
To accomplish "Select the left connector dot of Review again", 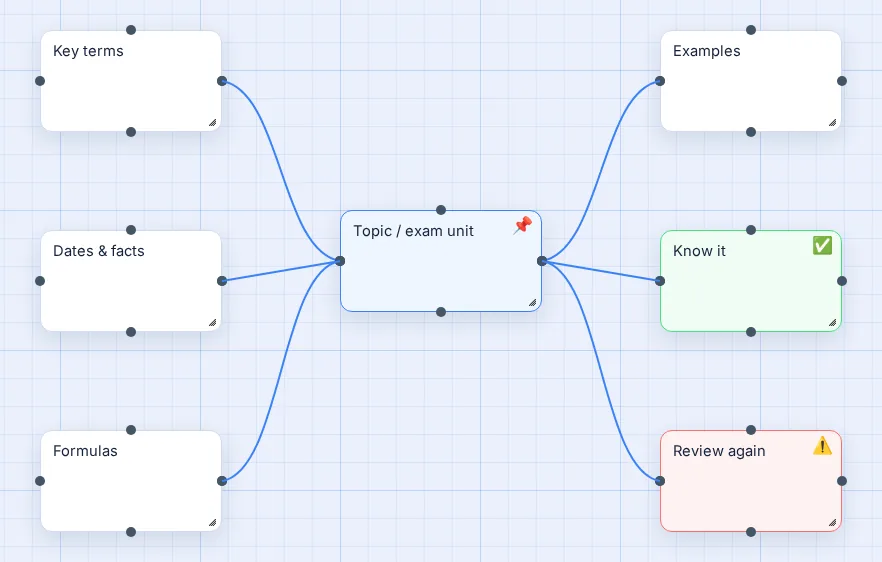I will pyautogui.click(x=660, y=481).
